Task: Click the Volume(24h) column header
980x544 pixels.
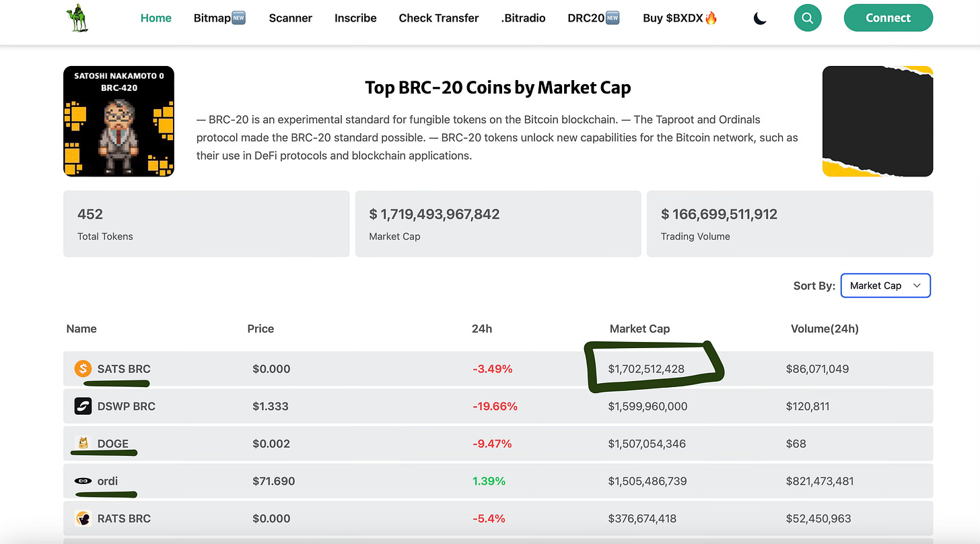Action: pos(825,329)
